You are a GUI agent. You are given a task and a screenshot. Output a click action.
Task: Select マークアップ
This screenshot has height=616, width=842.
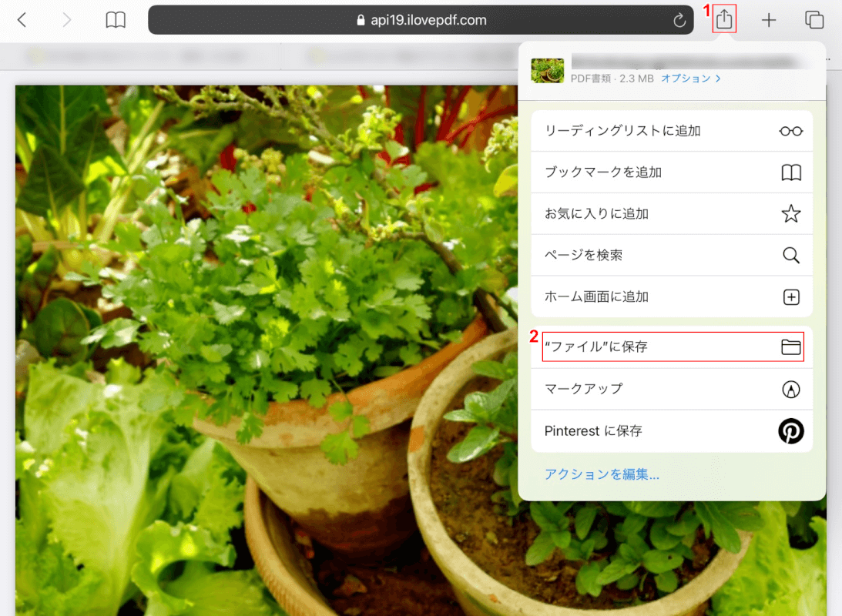(671, 389)
